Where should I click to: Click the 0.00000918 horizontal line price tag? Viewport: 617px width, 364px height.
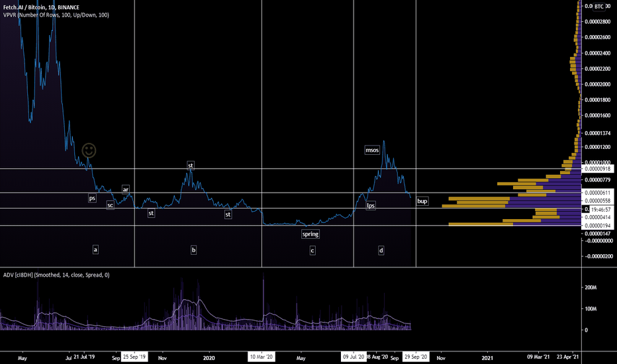tap(597, 169)
